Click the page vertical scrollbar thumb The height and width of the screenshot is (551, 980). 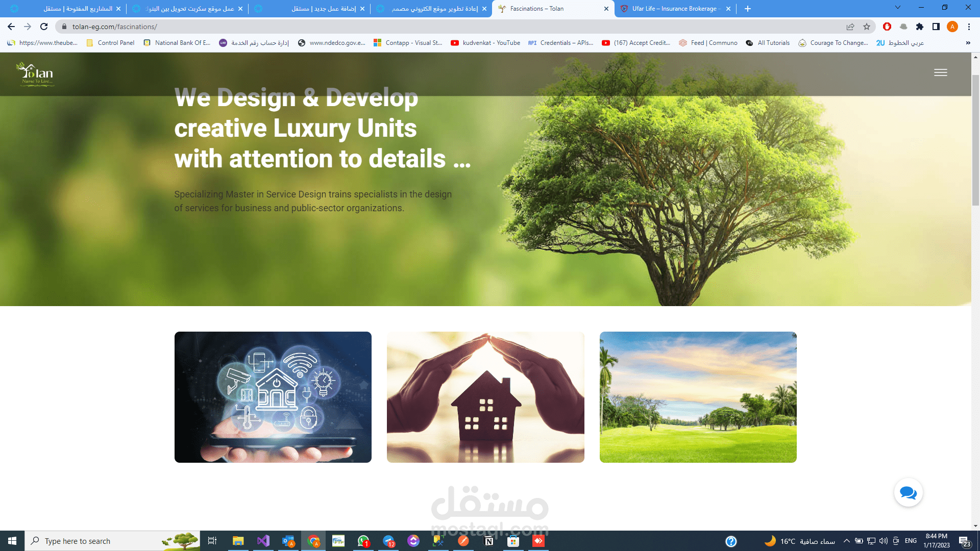pyautogui.click(x=975, y=140)
